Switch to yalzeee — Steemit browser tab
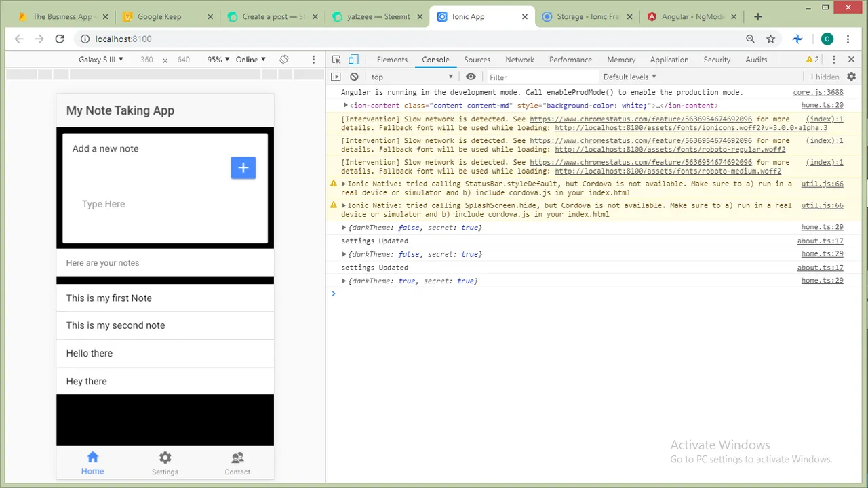 [377, 16]
